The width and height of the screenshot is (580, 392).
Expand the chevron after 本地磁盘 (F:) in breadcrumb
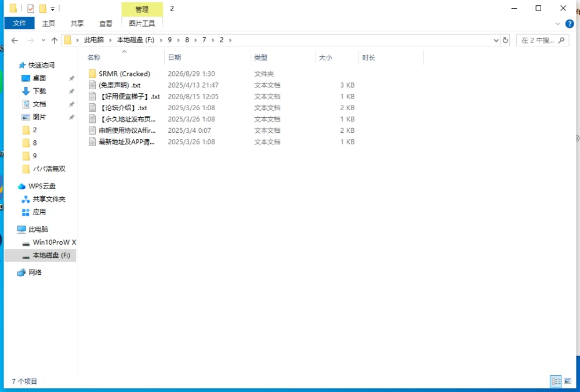click(x=161, y=40)
